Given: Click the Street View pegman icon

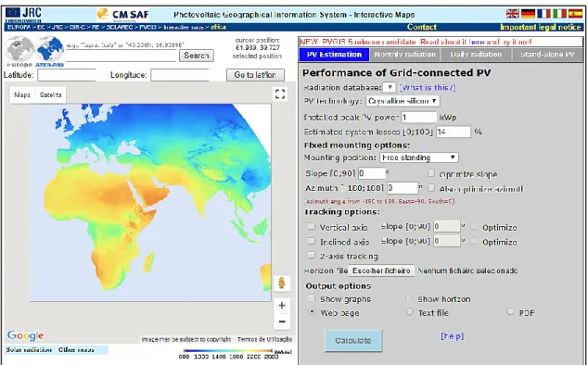Looking at the screenshot, I should (x=282, y=283).
